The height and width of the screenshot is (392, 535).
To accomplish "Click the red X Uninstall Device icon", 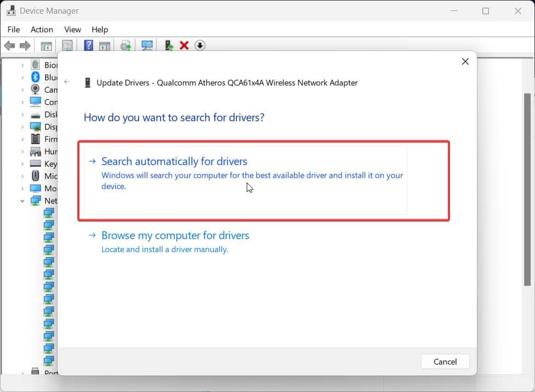I will pos(184,46).
